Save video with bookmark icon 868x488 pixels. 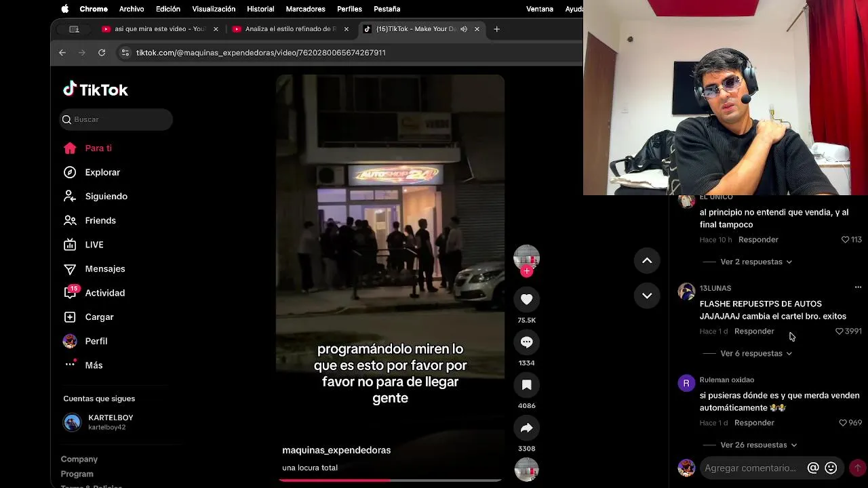(526, 385)
